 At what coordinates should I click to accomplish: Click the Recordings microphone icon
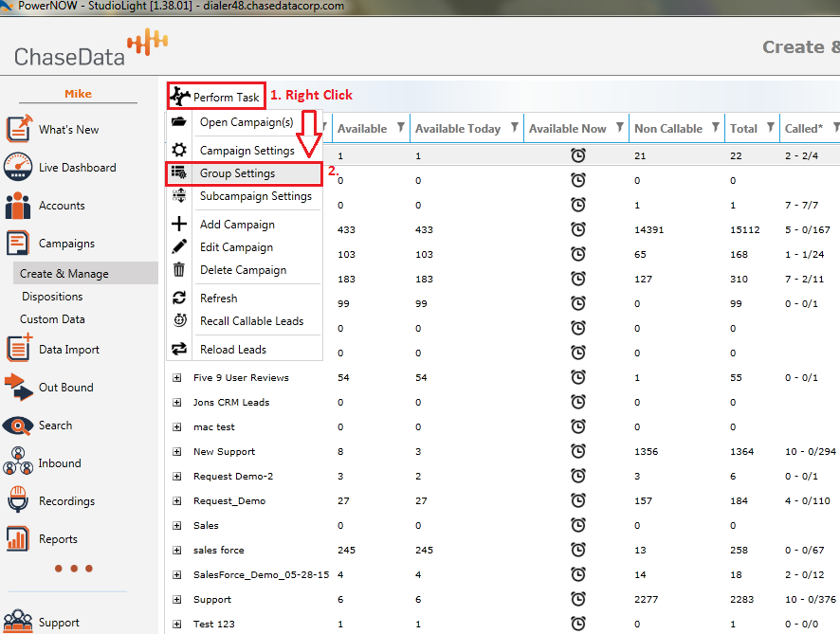coord(19,500)
